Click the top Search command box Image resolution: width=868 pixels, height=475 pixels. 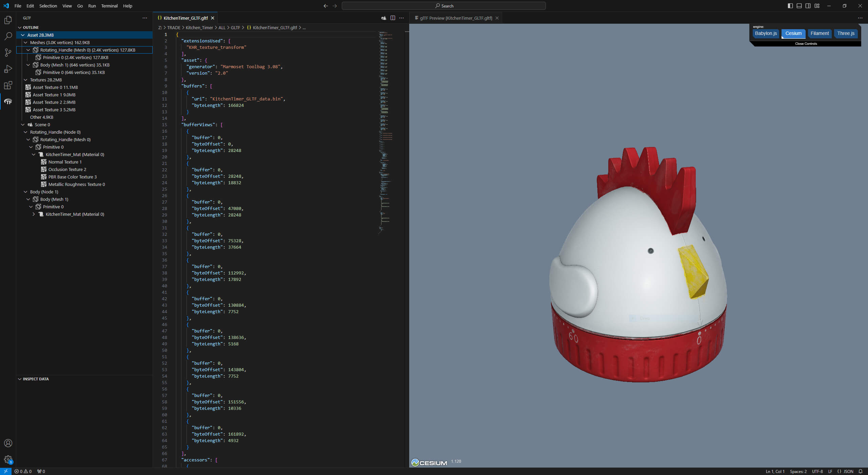(x=443, y=6)
